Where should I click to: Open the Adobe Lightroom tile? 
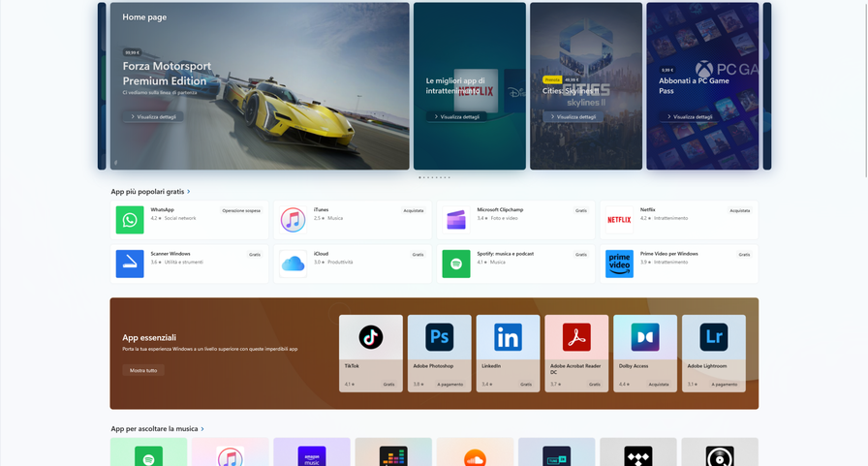714,353
